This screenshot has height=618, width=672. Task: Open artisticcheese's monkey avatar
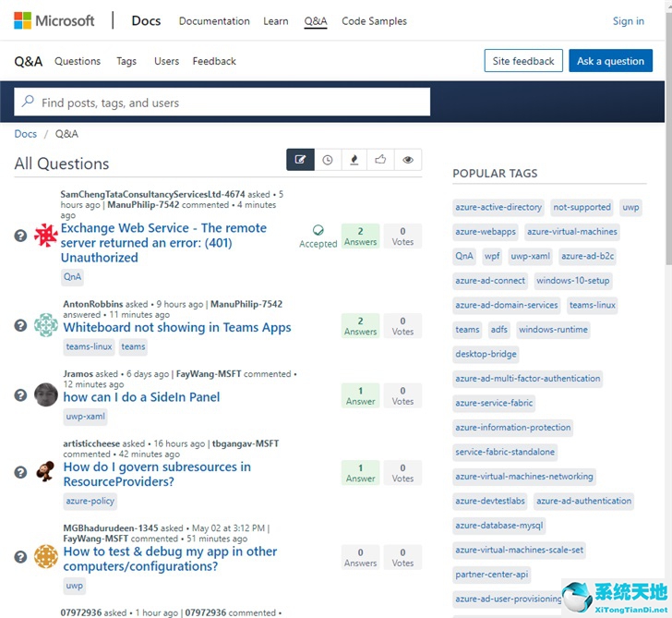(46, 472)
